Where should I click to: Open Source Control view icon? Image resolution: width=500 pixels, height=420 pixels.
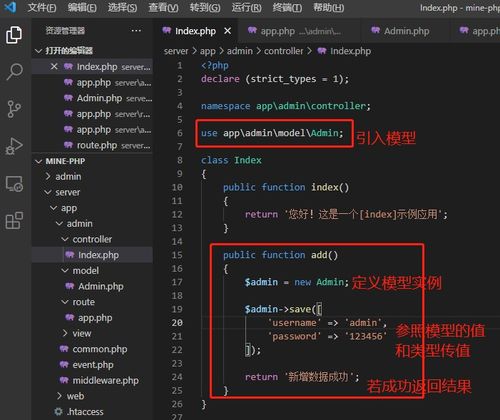coord(14,109)
